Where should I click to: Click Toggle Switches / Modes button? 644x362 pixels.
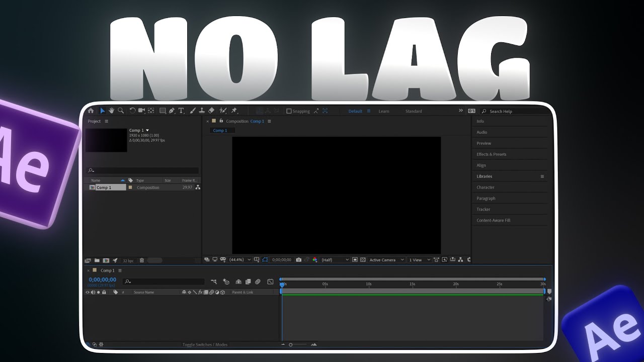(x=205, y=344)
